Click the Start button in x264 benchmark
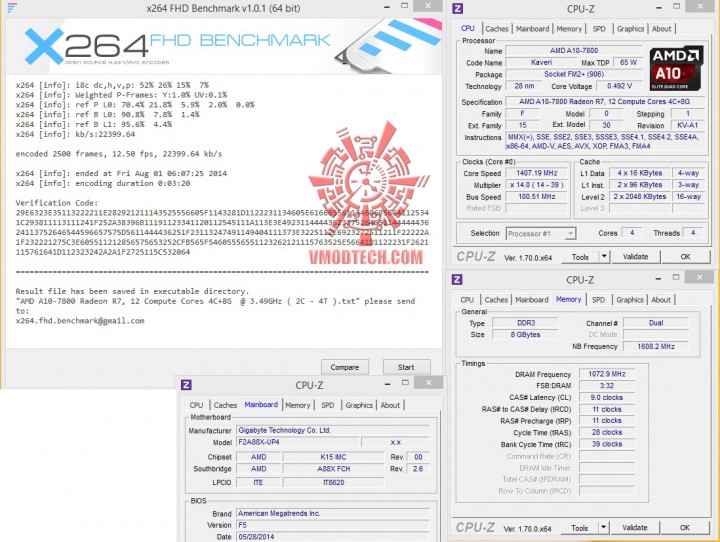The image size is (720, 542). click(x=406, y=367)
